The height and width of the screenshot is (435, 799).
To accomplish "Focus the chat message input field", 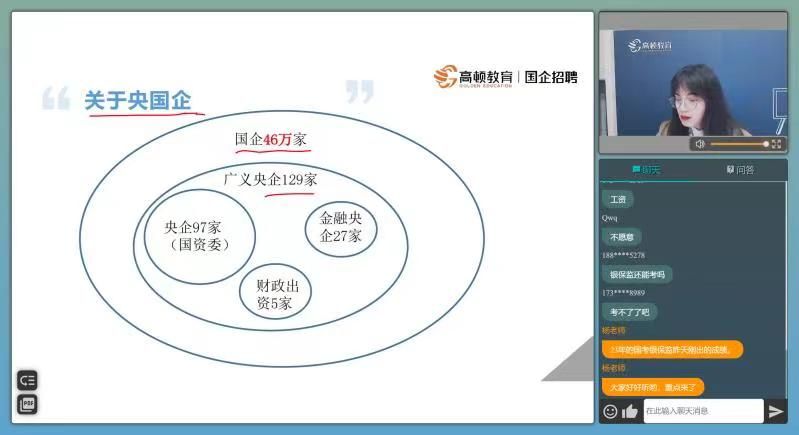I will [702, 411].
